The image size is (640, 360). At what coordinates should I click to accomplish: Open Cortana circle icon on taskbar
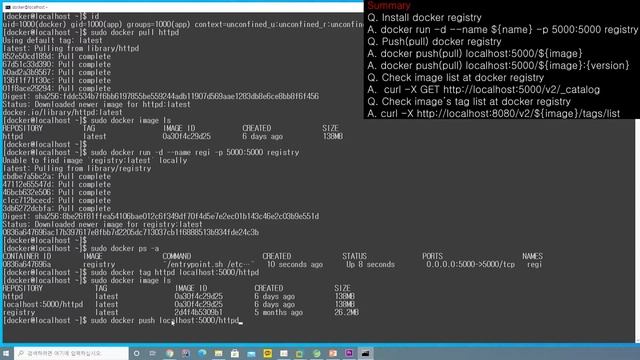136,353
